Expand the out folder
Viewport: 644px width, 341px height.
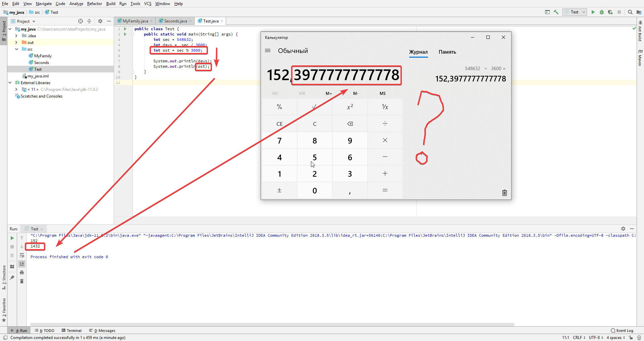16,43
